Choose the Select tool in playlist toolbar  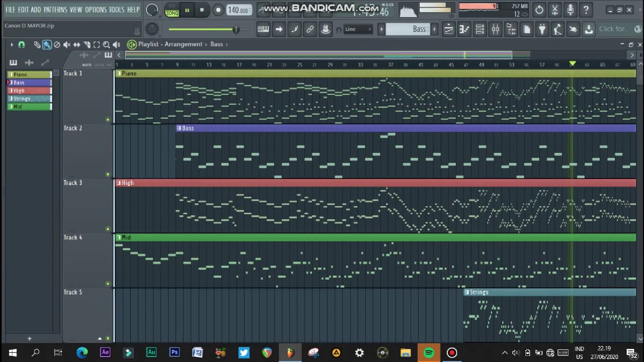point(97,45)
